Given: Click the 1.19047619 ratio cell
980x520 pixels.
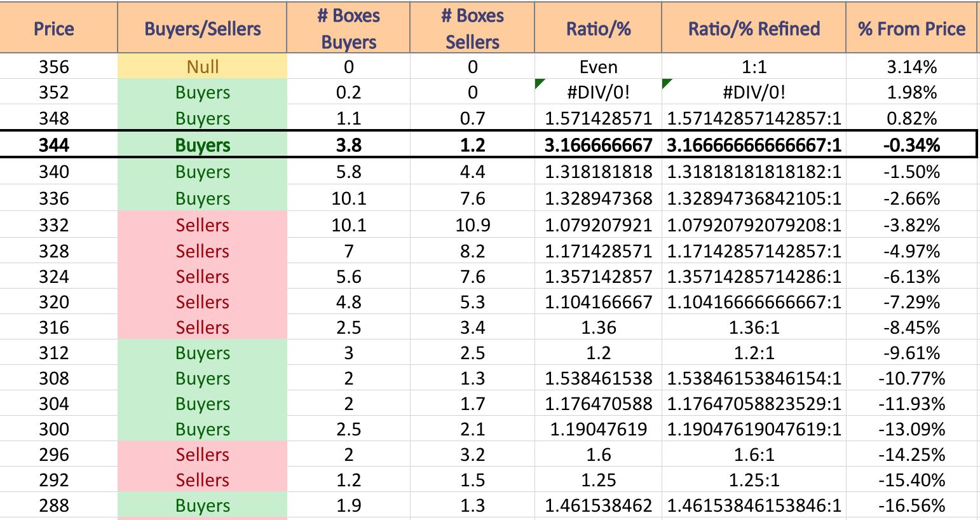Looking at the screenshot, I should pyautogui.click(x=598, y=429).
